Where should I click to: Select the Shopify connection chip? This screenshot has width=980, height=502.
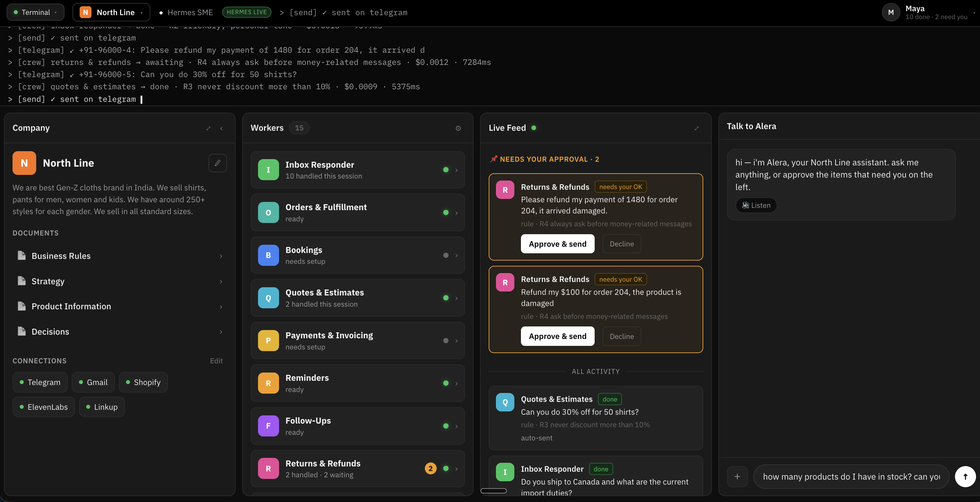(x=143, y=382)
